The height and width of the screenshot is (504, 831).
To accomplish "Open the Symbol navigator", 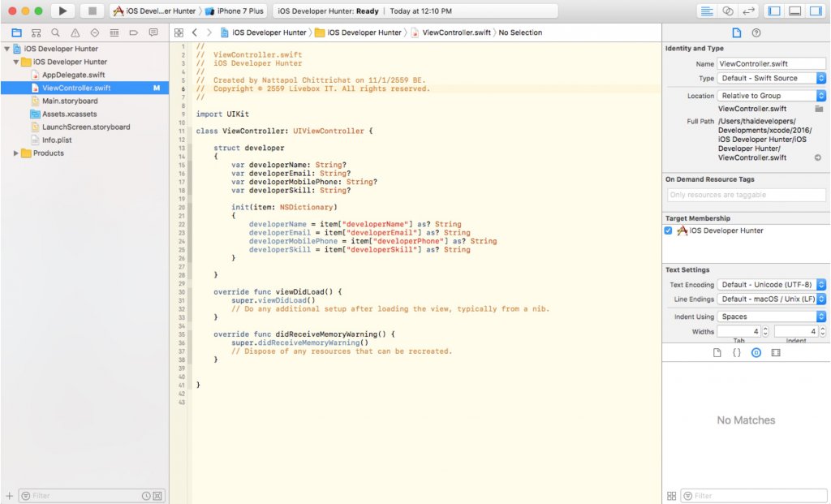I will pyautogui.click(x=36, y=32).
